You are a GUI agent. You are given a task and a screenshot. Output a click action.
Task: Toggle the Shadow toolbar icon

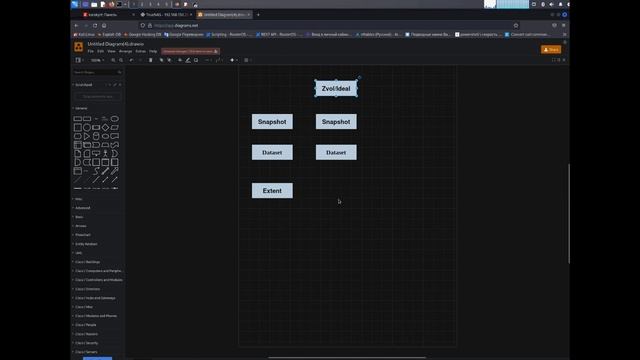tap(196, 60)
